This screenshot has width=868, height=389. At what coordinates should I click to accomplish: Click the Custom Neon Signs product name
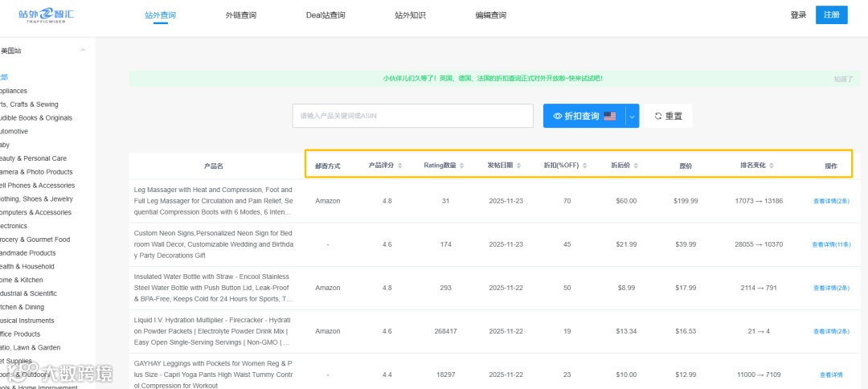click(214, 244)
